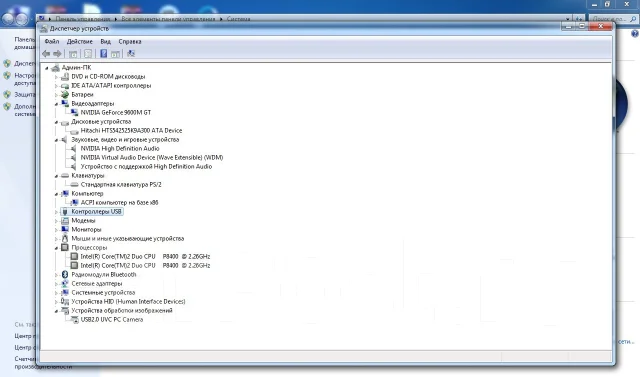Expand the Сетевые адаптеры node
The height and width of the screenshot is (377, 640).
coord(56,284)
